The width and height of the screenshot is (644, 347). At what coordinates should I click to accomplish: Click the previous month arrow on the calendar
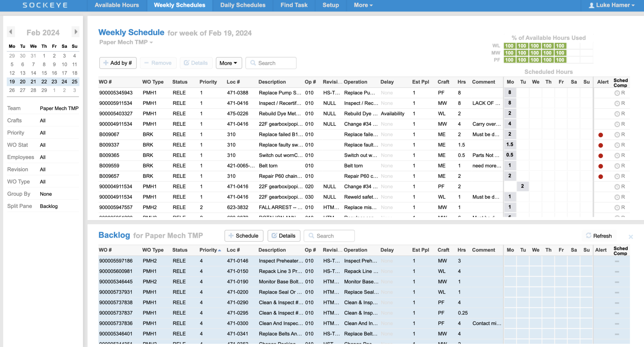11,32
